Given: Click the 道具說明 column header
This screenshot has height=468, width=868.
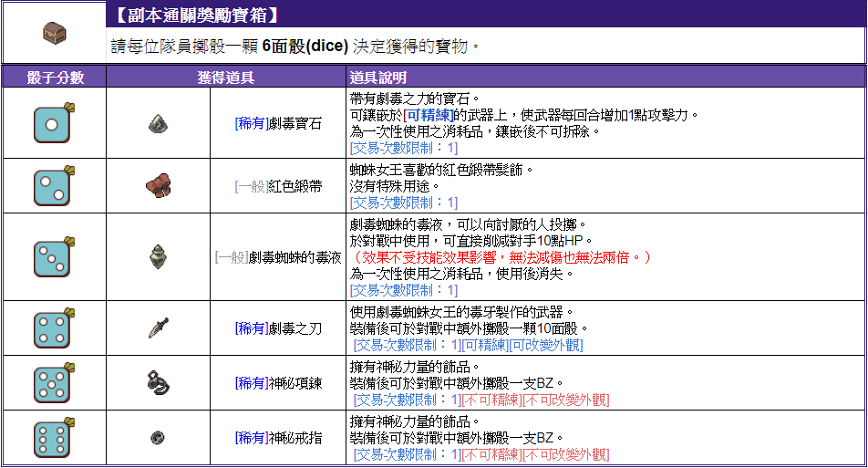Looking at the screenshot, I should pos(378,78).
